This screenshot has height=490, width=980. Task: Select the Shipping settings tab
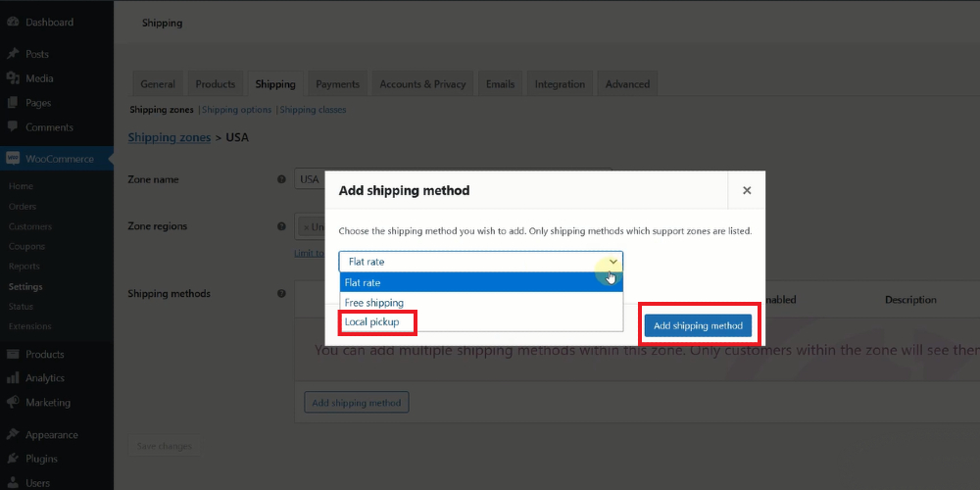[x=275, y=83]
